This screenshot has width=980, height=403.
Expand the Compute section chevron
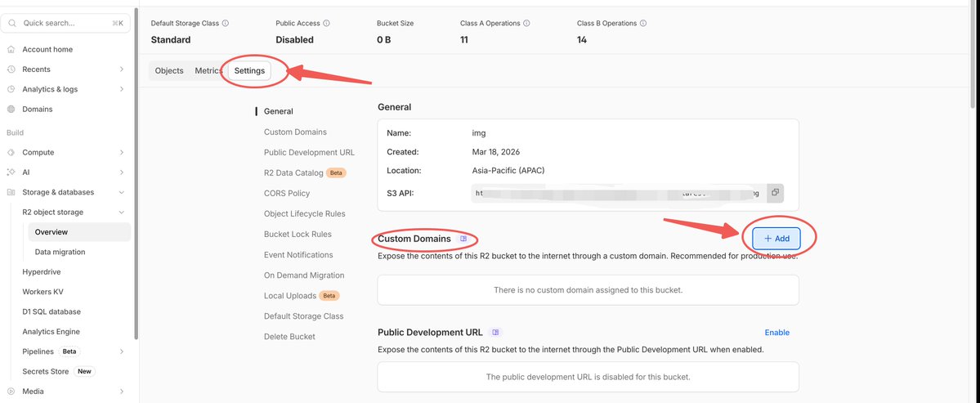pyautogui.click(x=121, y=152)
